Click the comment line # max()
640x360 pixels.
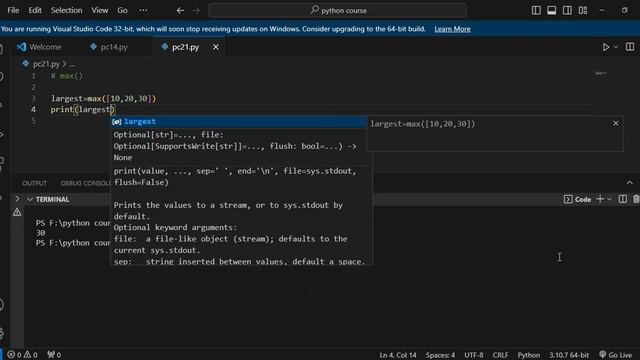(x=67, y=76)
